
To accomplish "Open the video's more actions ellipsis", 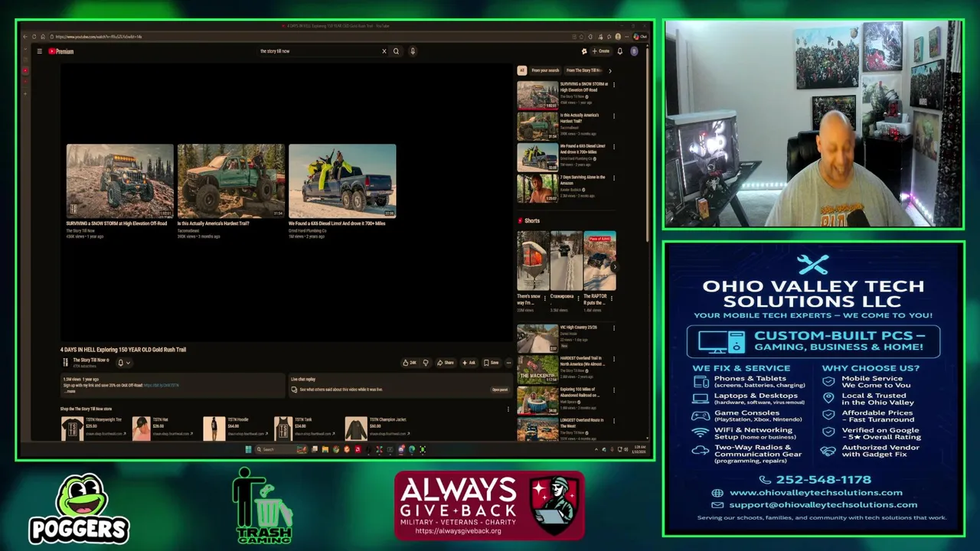I will [508, 363].
